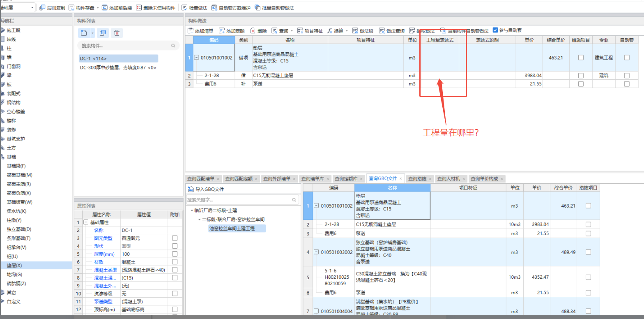Collapse 二标段-联合厂房-窑炉拉丝车间 tree node
This screenshot has width=644, height=319.
coord(199,220)
